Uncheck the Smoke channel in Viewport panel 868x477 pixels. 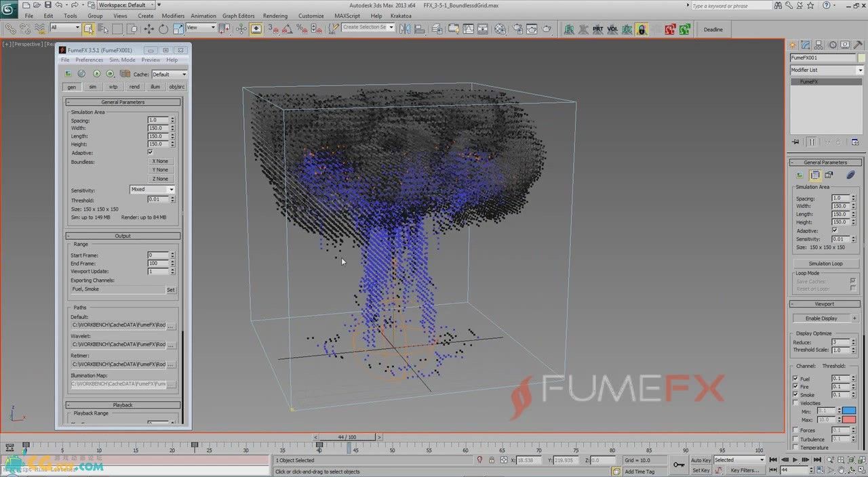[795, 394]
